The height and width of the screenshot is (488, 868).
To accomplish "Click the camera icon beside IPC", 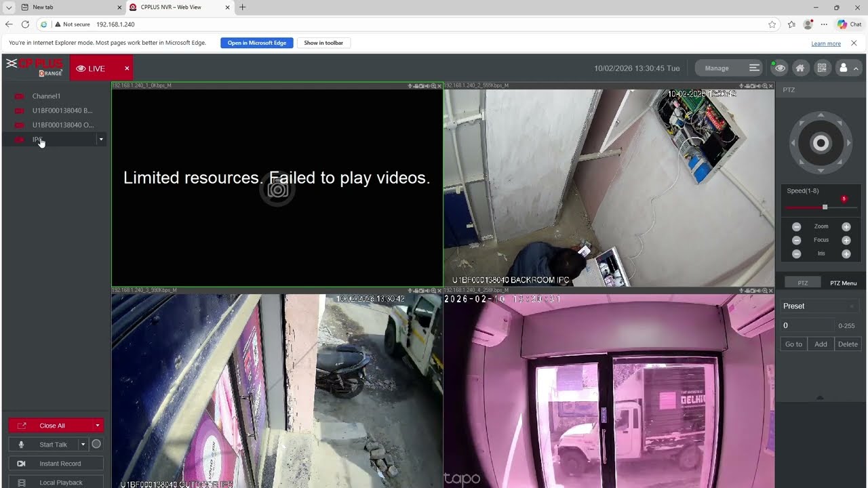I will 19,140.
